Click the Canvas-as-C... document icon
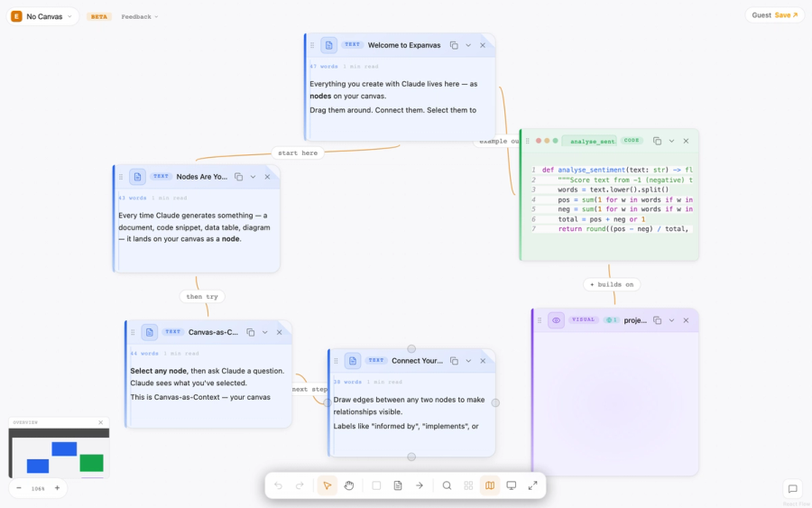812x508 pixels. [x=149, y=332]
